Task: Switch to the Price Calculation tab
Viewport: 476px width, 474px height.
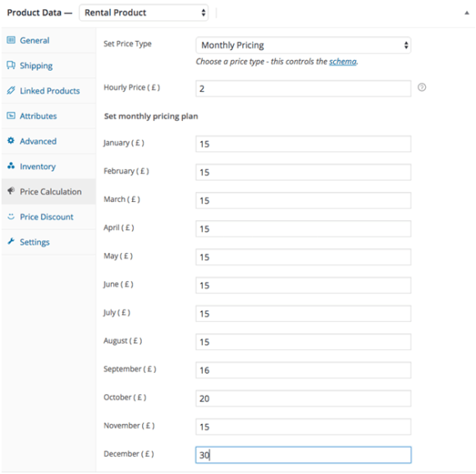Action: coord(48,191)
